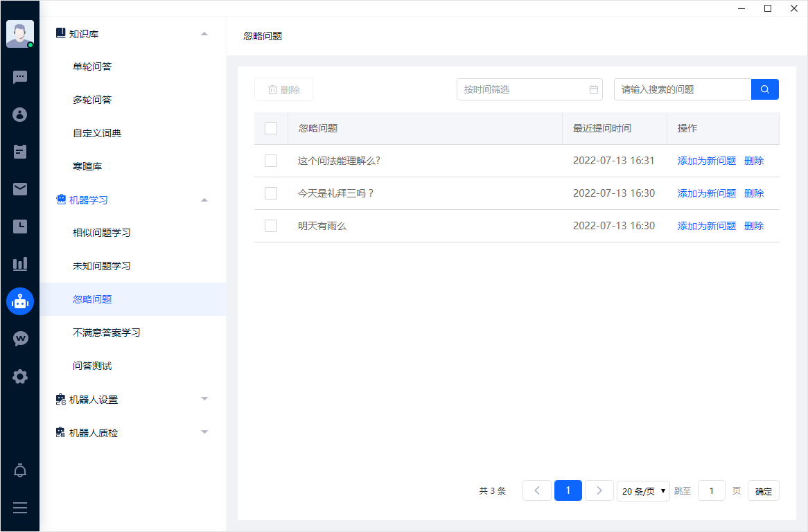Open the notification bell icon
The height and width of the screenshot is (532, 808).
point(20,470)
